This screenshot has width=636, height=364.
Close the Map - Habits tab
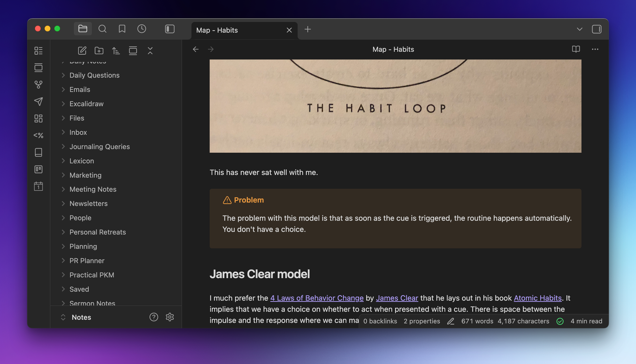pyautogui.click(x=289, y=30)
